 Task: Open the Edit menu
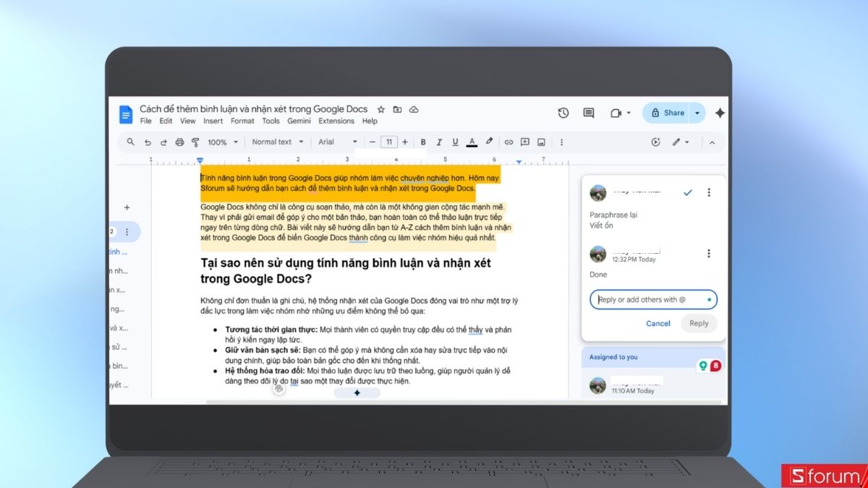pyautogui.click(x=166, y=121)
